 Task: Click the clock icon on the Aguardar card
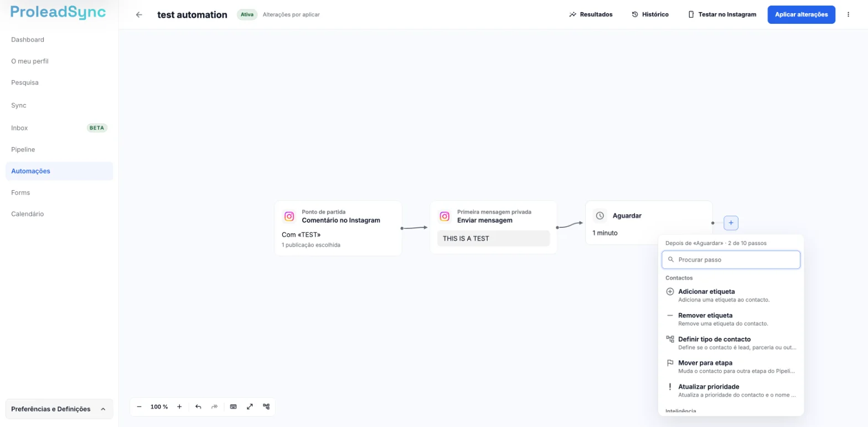(600, 216)
